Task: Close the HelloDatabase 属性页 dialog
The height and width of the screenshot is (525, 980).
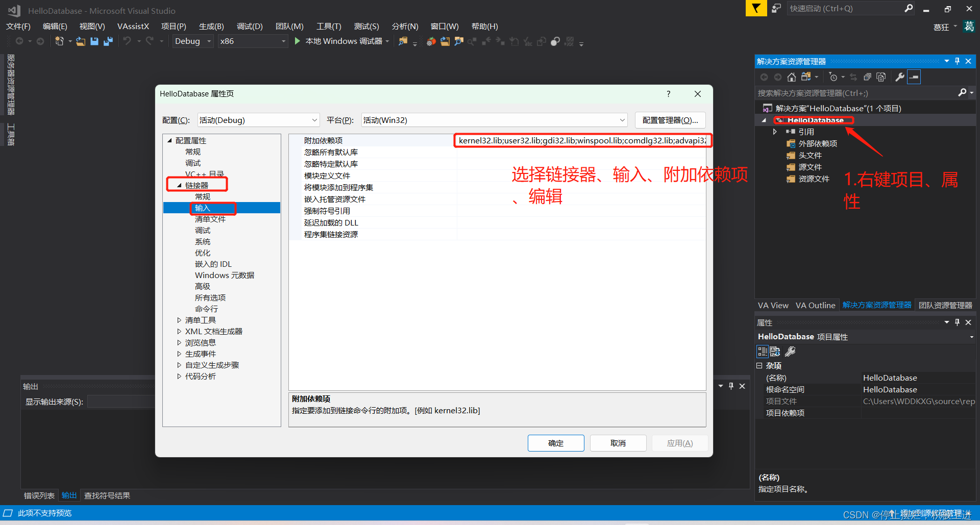Action: click(698, 94)
